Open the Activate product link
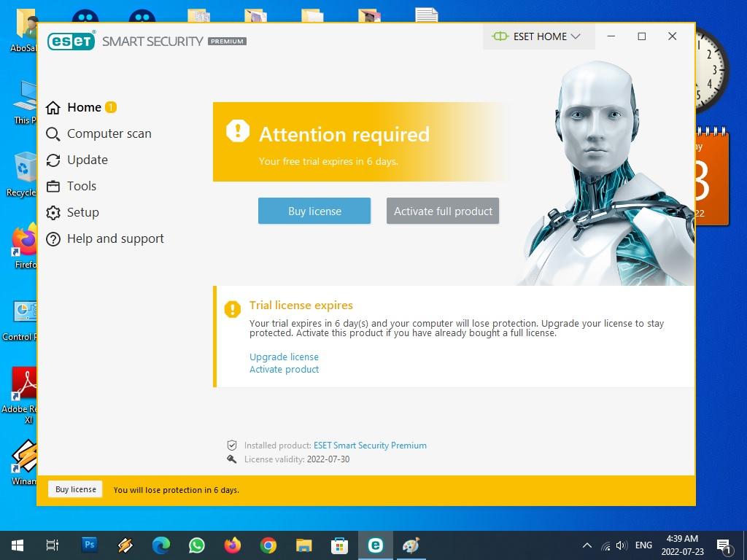 pyautogui.click(x=284, y=370)
